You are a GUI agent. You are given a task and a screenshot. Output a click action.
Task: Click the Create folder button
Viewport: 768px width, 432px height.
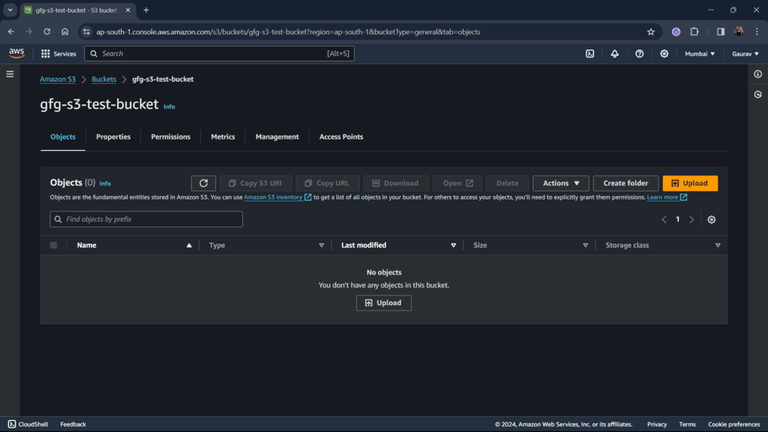click(625, 183)
